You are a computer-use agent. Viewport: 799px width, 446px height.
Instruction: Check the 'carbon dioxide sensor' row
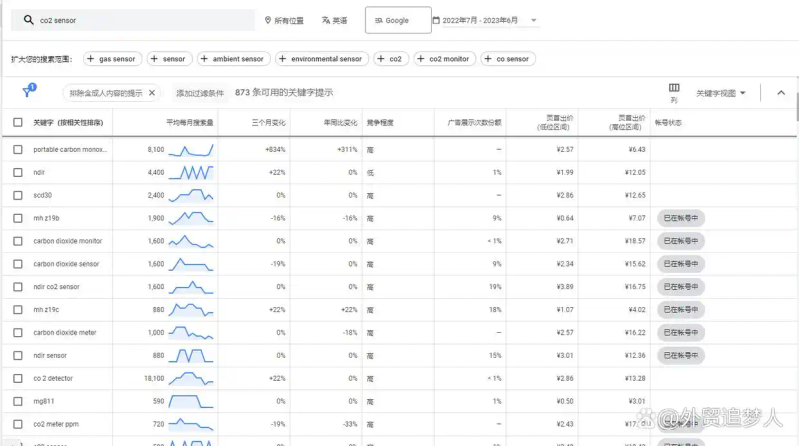point(18,264)
